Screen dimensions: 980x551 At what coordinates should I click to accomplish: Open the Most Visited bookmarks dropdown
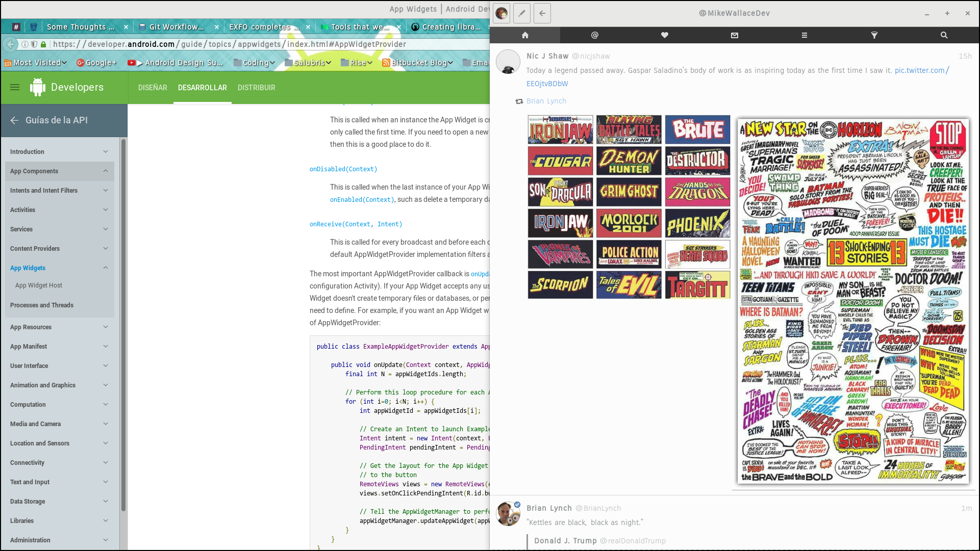click(x=36, y=63)
